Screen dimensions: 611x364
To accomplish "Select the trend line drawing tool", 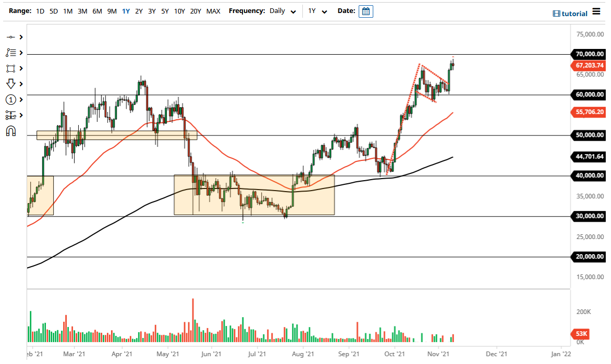I will point(10,37).
